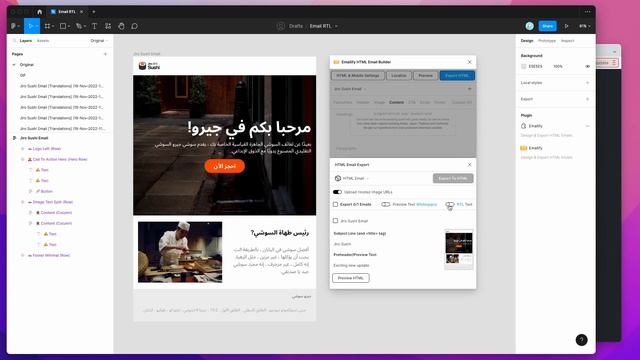Open the zoom level dropdown
Image resolution: width=640 pixels, height=360 pixels.
click(x=584, y=26)
